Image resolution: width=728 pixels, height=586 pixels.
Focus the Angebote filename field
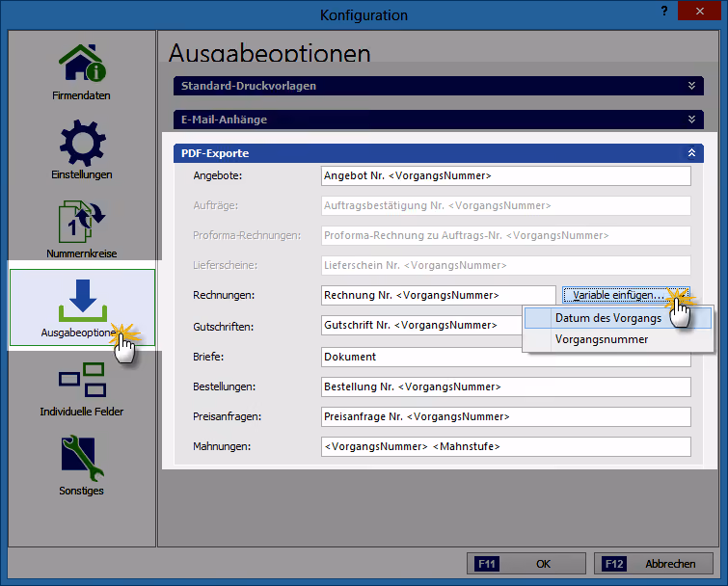[505, 175]
